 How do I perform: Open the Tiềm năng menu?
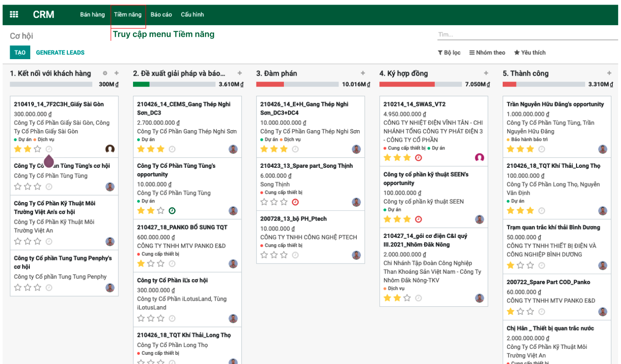[x=128, y=15]
